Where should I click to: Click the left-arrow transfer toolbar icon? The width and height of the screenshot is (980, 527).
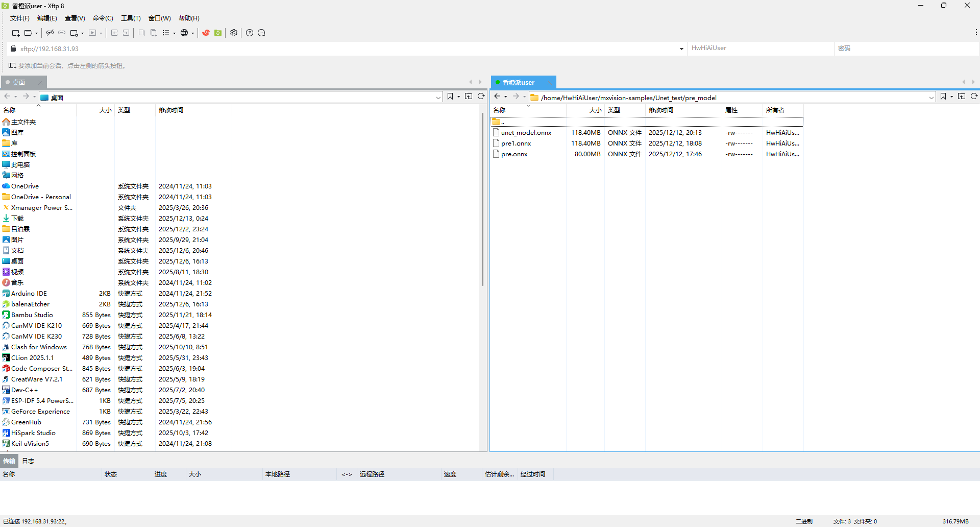[x=114, y=33]
